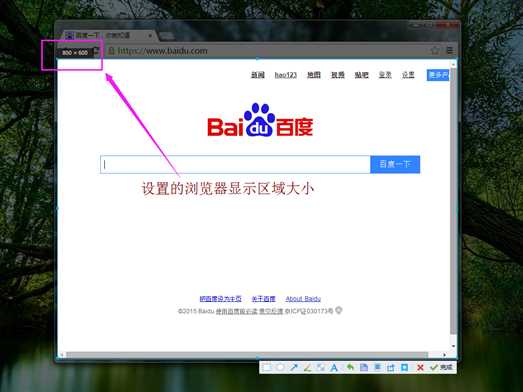Open the 地图 link on Baidu
The height and width of the screenshot is (392, 523).
314,75
